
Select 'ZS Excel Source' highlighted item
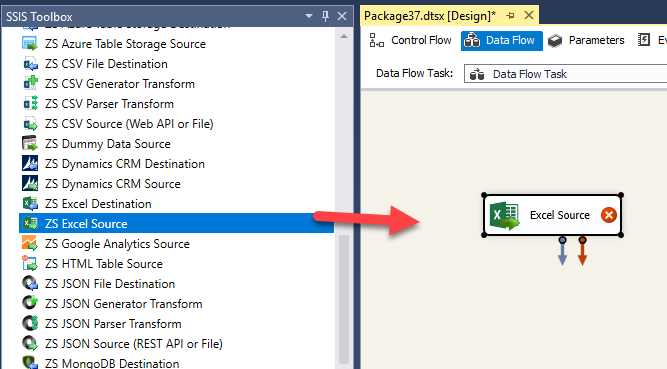point(177,223)
